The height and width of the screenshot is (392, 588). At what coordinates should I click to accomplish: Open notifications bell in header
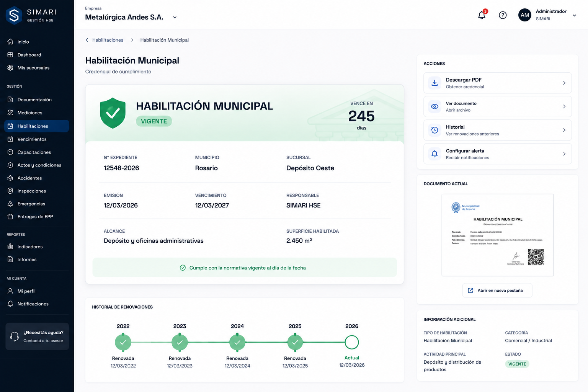click(x=482, y=15)
